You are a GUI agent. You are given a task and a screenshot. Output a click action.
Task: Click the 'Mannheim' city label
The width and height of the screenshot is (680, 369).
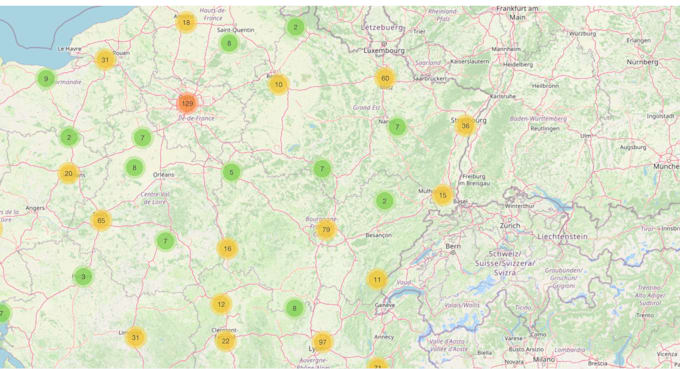click(x=506, y=49)
